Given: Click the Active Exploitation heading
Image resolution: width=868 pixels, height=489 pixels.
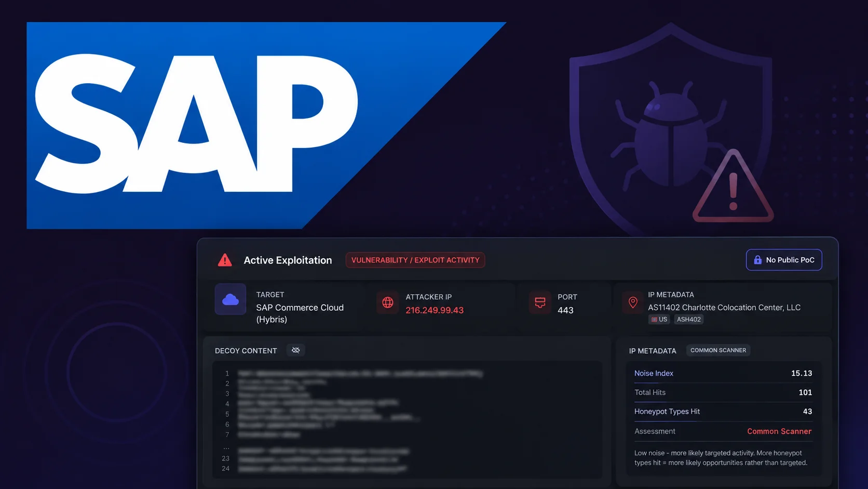Looking at the screenshot, I should 288,260.
